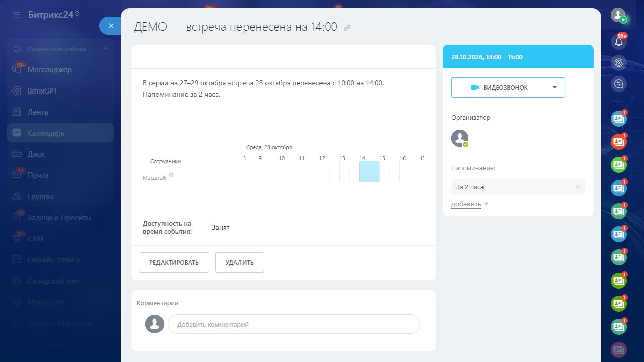
Task: Close the event side panel
Action: click(111, 26)
